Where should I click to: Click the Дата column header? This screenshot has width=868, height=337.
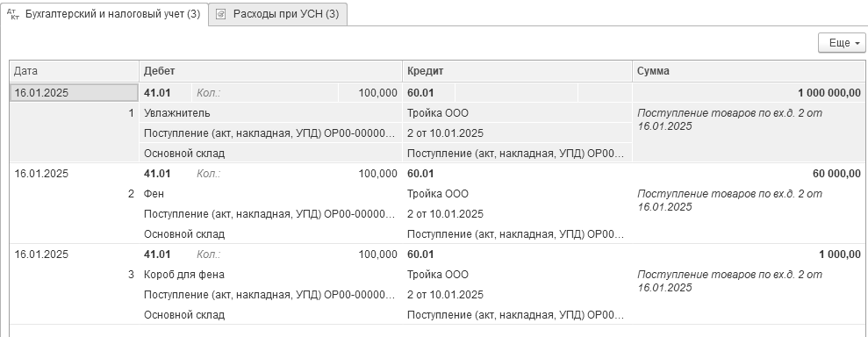(x=75, y=71)
